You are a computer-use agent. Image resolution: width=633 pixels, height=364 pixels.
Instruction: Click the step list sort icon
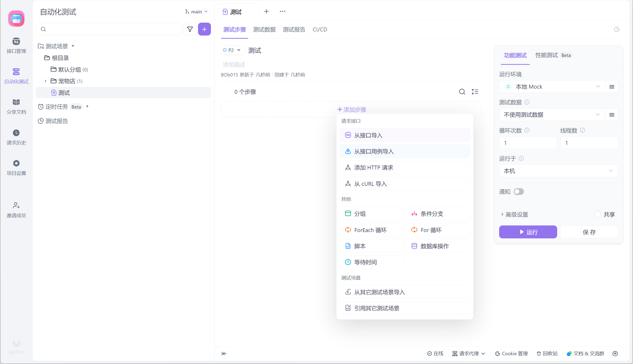pos(475,92)
